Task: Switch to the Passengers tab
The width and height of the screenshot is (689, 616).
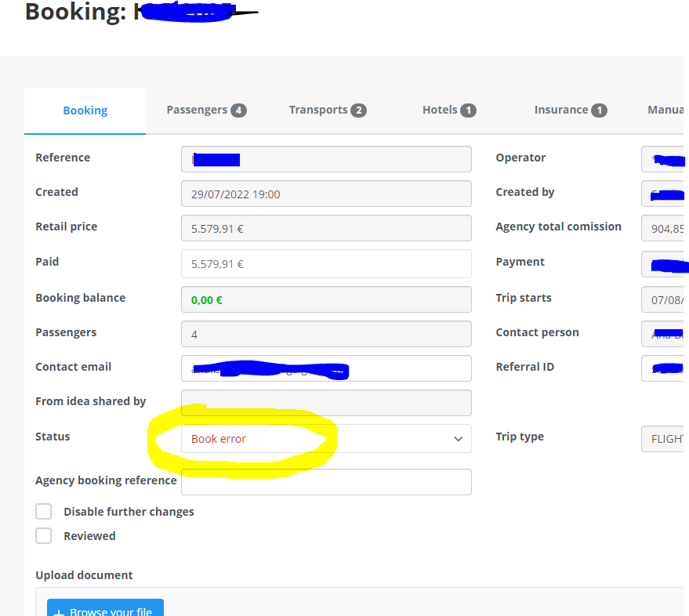Action: (205, 111)
